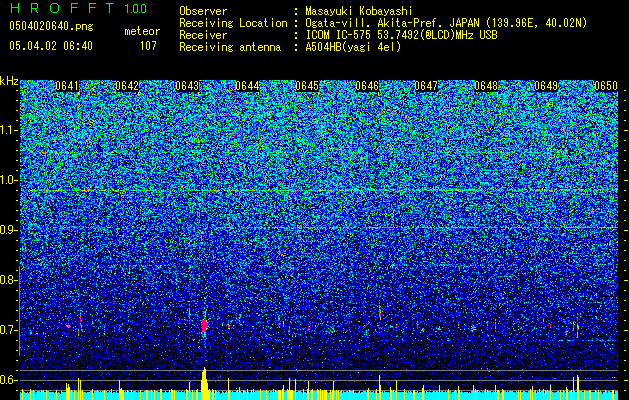Click the Receiving Location value text

pyautogui.click(x=446, y=23)
